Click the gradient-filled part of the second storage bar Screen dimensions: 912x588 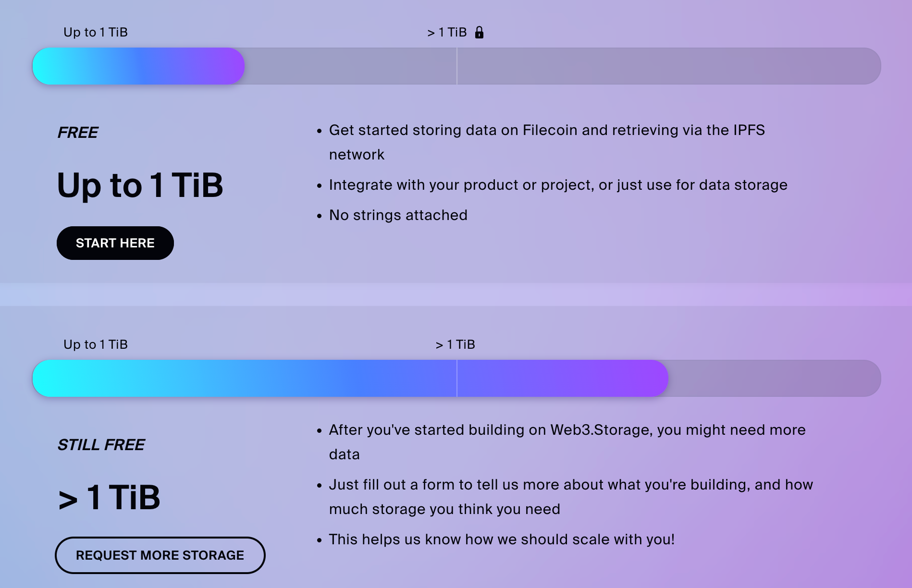(350, 379)
